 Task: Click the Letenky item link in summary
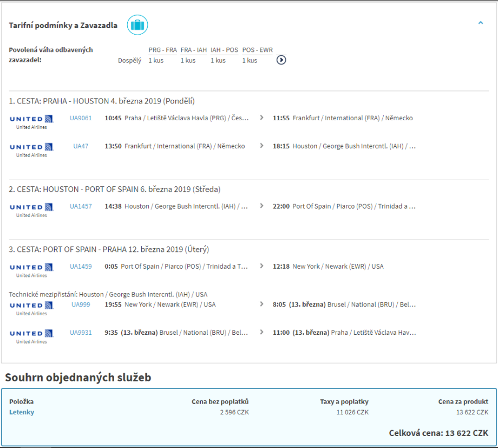click(x=22, y=412)
